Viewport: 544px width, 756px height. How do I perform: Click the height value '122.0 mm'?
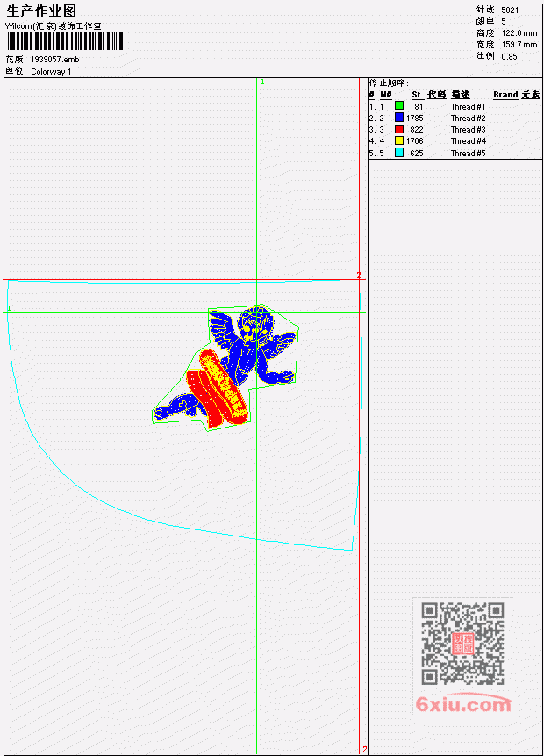(x=519, y=32)
